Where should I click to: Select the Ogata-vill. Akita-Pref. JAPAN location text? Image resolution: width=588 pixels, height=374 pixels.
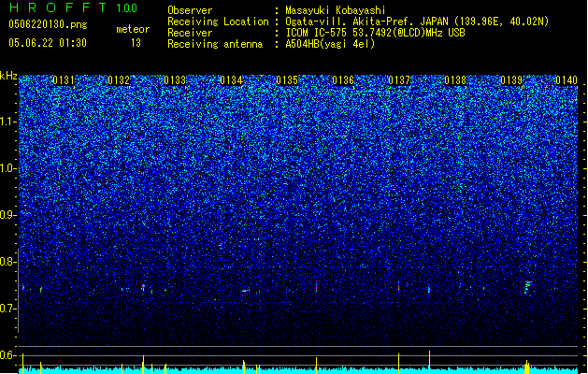click(417, 22)
